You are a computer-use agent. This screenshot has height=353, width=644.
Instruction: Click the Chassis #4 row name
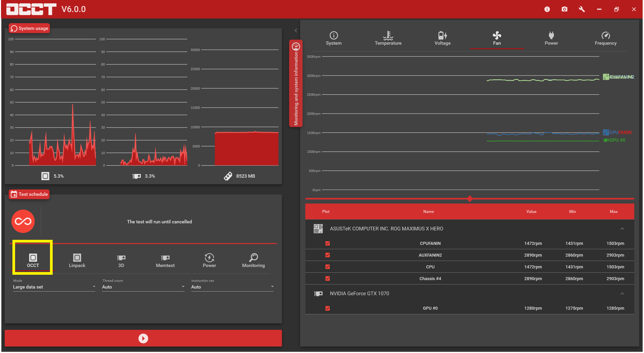(430, 279)
